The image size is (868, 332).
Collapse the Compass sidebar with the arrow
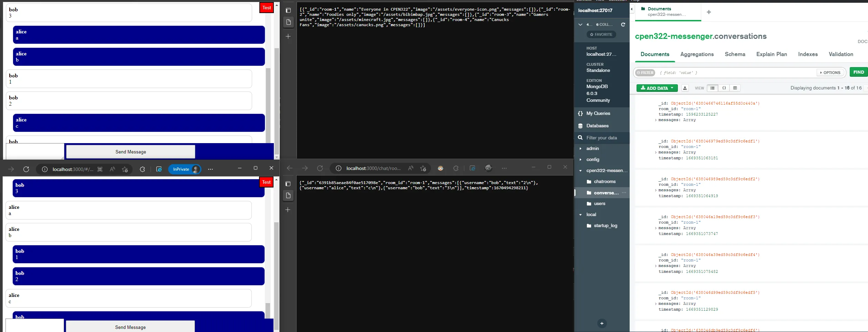click(632, 9)
